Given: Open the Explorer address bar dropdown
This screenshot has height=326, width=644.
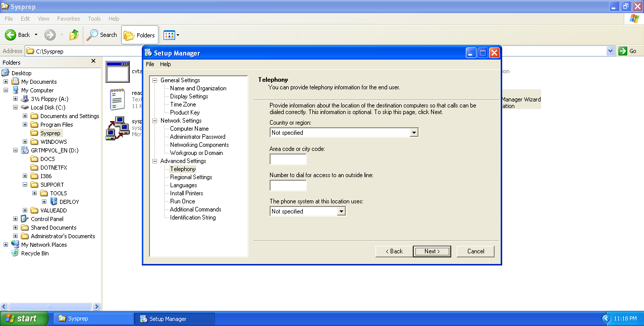Looking at the screenshot, I should (x=611, y=51).
